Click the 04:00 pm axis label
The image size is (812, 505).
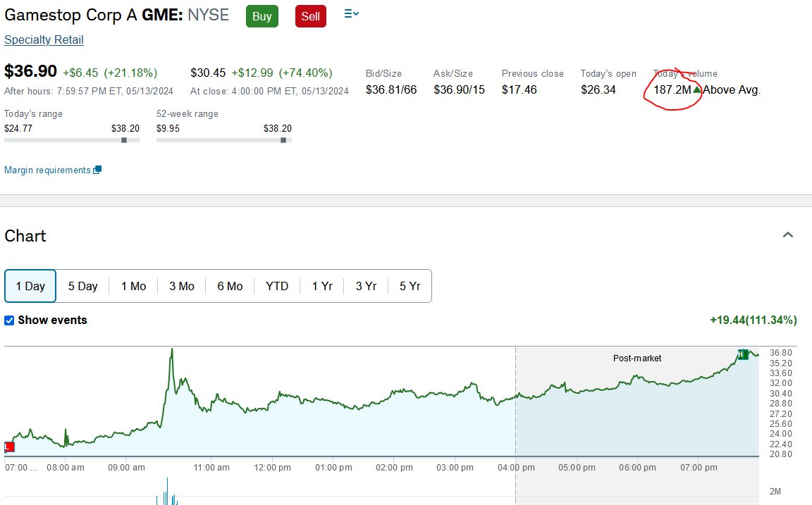point(516,468)
